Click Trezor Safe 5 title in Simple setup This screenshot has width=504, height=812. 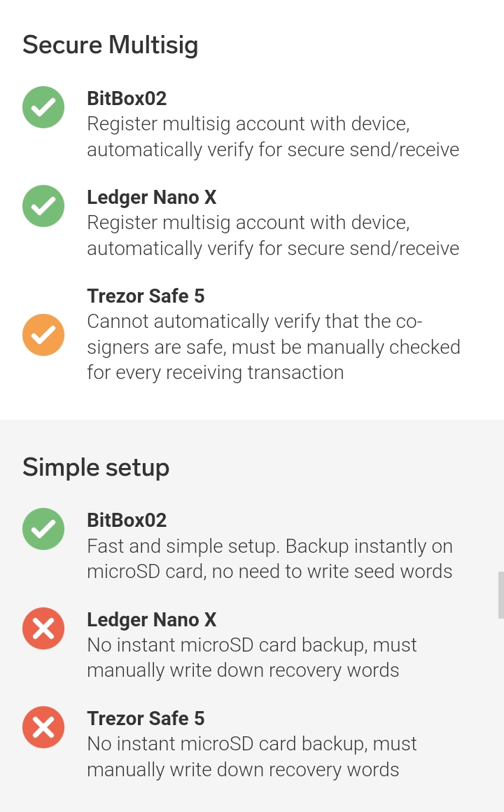pos(146,719)
